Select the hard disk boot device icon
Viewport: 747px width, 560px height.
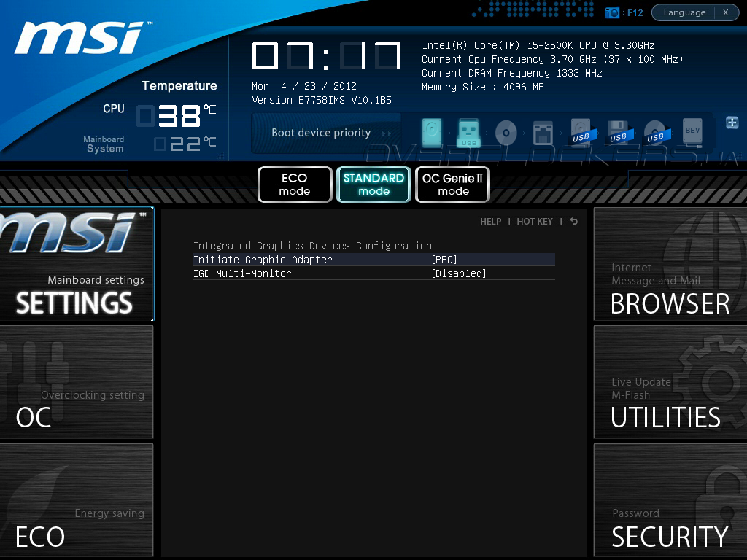point(432,132)
